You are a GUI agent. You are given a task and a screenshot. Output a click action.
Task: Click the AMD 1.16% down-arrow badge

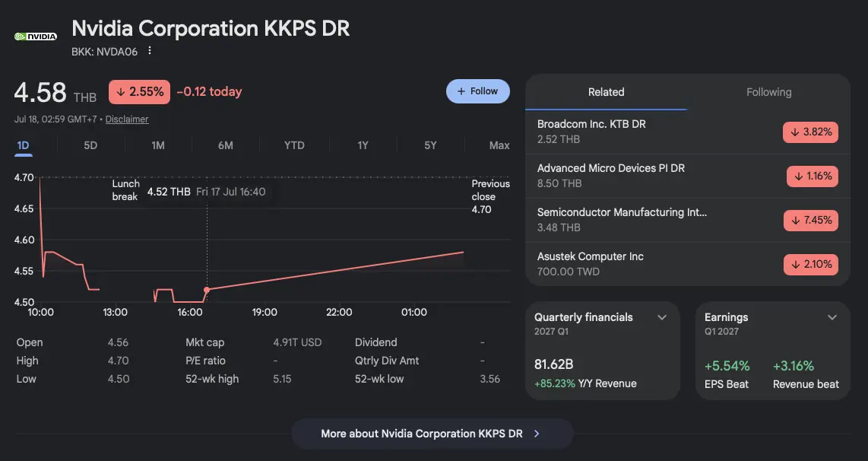coord(812,176)
